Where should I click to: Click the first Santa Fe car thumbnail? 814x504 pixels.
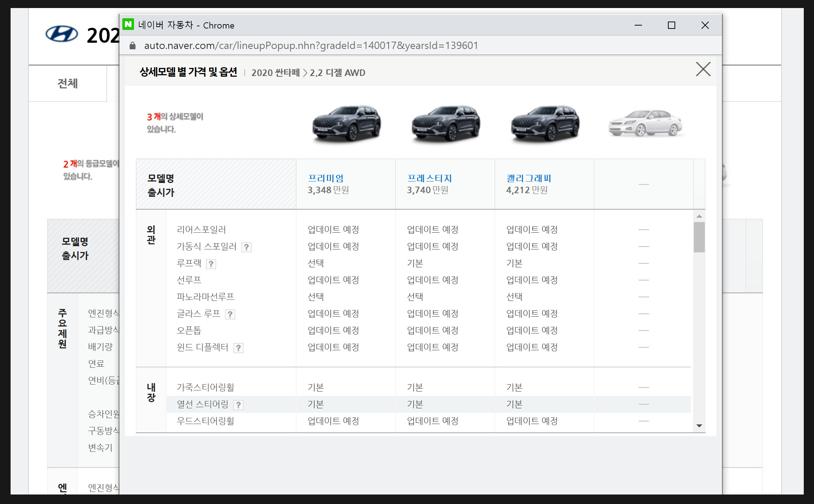(346, 123)
